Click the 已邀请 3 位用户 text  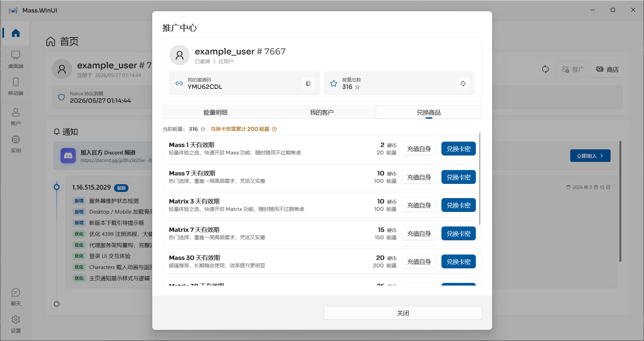click(214, 62)
